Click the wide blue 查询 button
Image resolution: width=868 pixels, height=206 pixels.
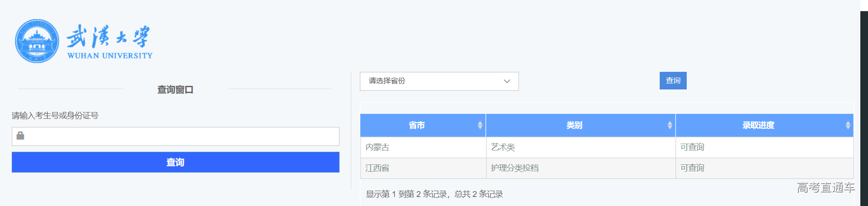(175, 162)
